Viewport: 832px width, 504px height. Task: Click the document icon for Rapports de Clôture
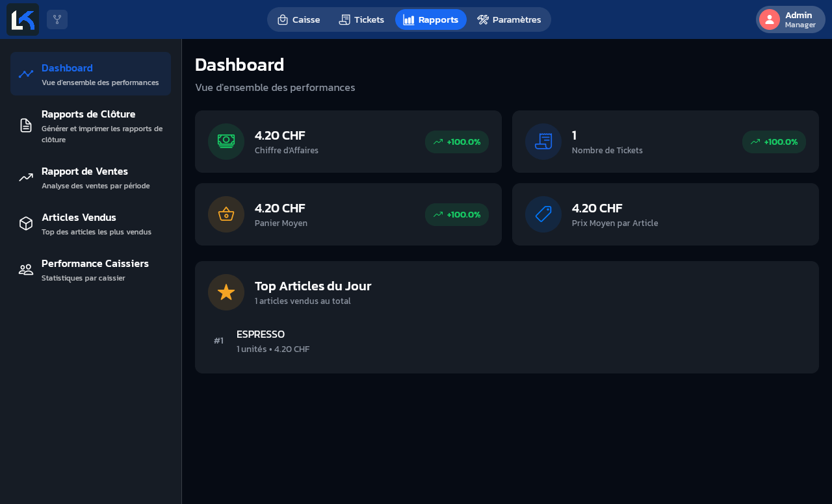pyautogui.click(x=26, y=125)
